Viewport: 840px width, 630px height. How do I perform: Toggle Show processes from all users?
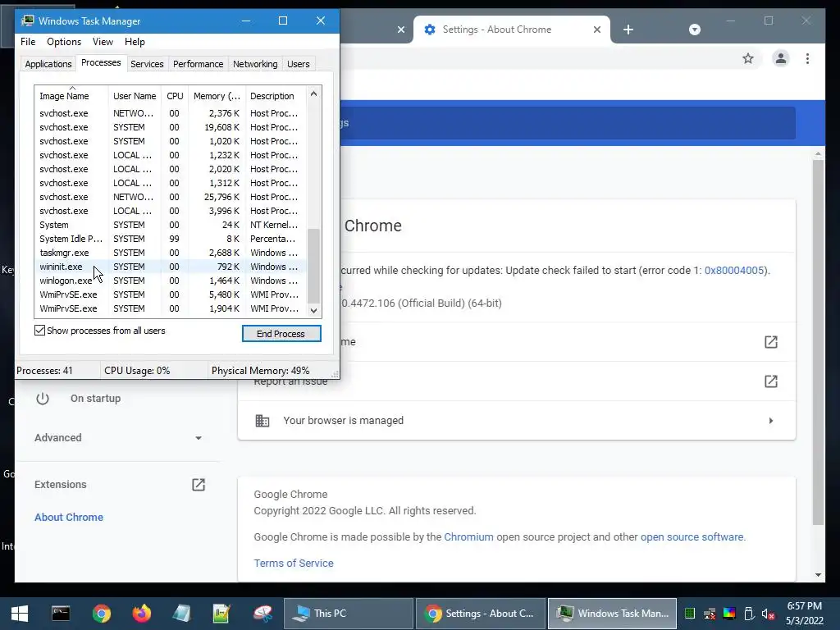click(39, 331)
